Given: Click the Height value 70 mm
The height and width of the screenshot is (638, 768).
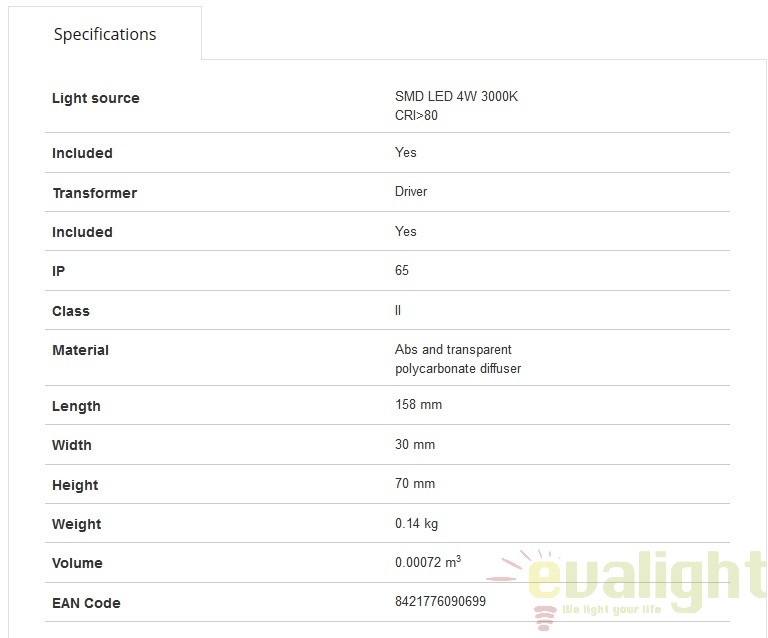Looking at the screenshot, I should (x=415, y=483).
